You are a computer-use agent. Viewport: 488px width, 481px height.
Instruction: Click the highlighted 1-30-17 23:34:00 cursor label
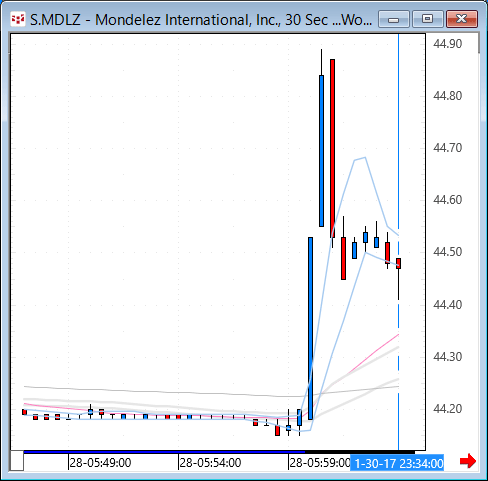click(397, 463)
